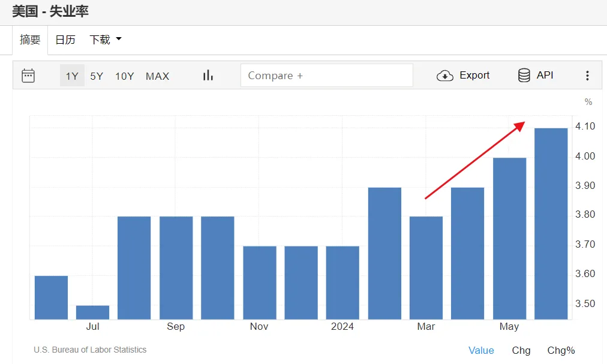This screenshot has height=364, width=607.
Task: Switch chart range to 5Y
Action: pyautogui.click(x=97, y=76)
